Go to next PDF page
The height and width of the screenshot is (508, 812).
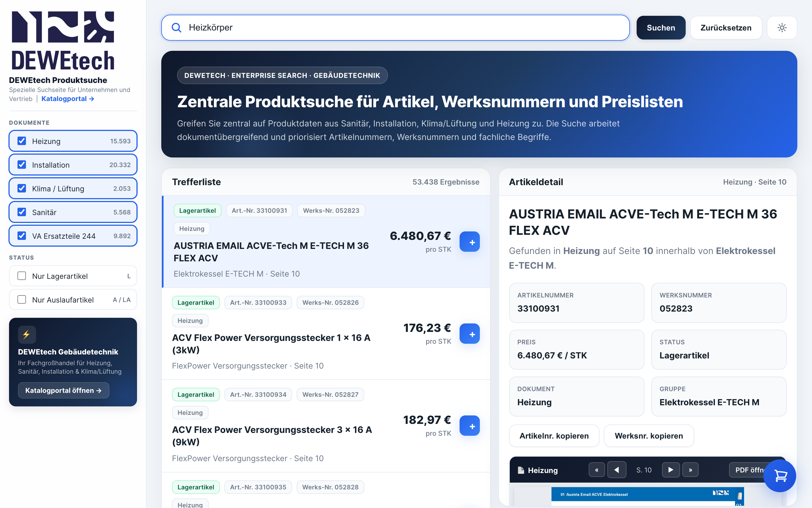coord(671,470)
